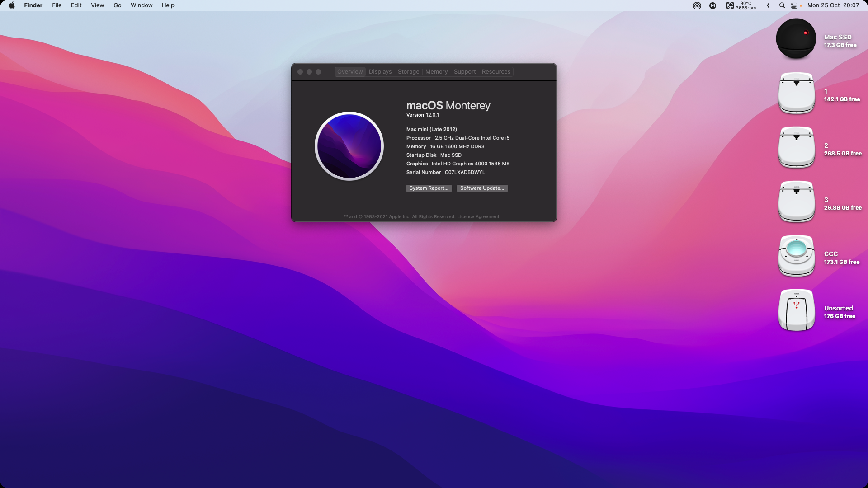Open the Licence Agreement link
Screen dimensions: 868x488
click(478, 217)
